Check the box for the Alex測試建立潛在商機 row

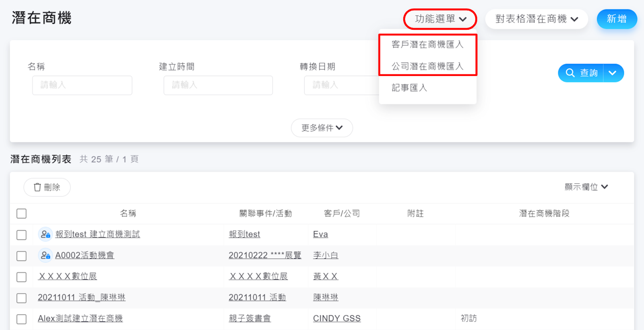(x=22, y=319)
